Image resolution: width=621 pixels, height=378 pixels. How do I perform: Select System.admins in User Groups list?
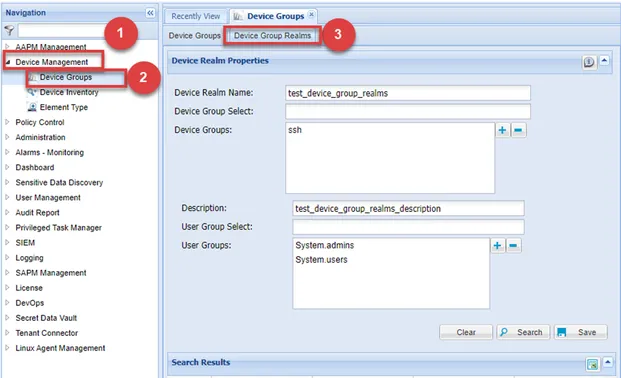point(325,245)
